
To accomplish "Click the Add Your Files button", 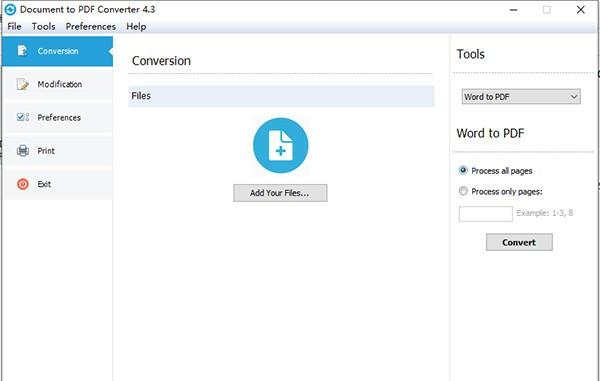I will 280,193.
